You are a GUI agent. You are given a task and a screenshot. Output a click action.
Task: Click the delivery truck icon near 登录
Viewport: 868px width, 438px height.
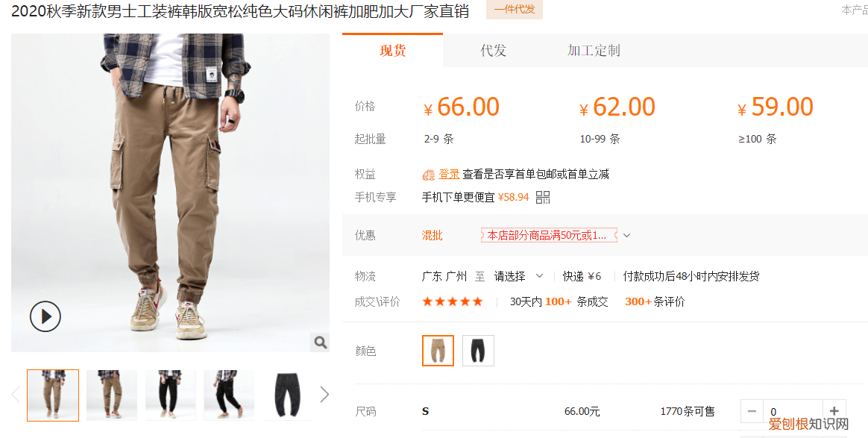429,175
